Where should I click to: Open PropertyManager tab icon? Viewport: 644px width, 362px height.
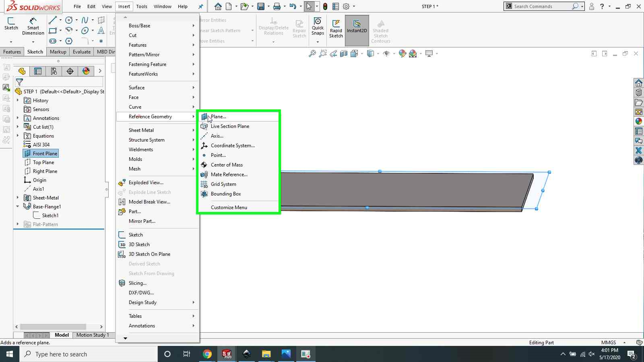(x=38, y=71)
